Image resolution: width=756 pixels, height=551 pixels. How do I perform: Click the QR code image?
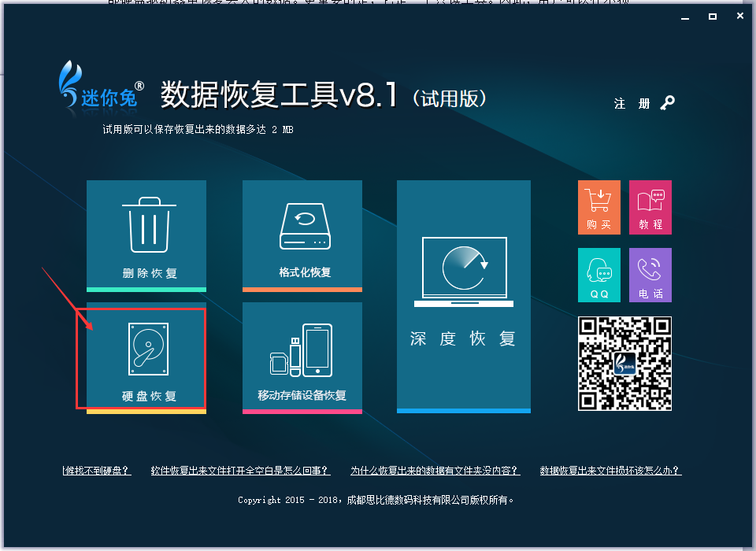point(624,364)
